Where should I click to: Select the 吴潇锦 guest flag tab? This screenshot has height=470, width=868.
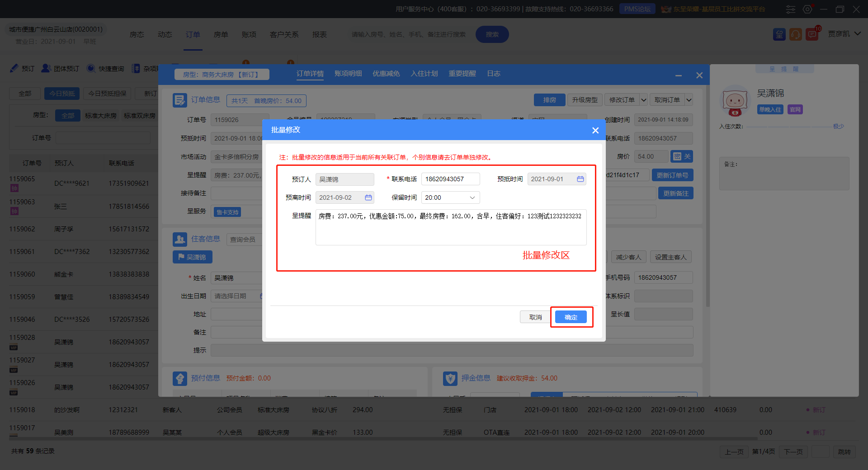pyautogui.click(x=193, y=257)
